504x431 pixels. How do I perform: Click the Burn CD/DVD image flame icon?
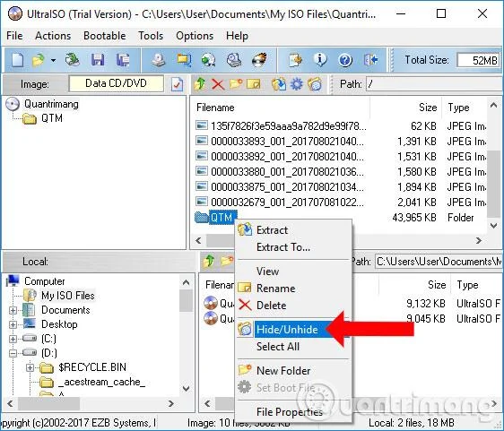[259, 60]
